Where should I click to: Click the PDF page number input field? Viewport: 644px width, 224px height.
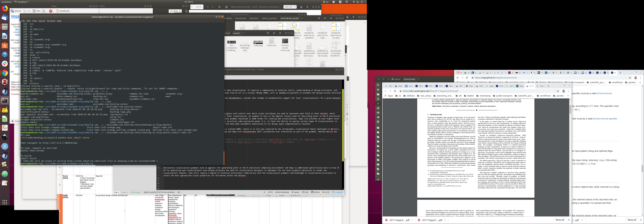pos(192,7)
